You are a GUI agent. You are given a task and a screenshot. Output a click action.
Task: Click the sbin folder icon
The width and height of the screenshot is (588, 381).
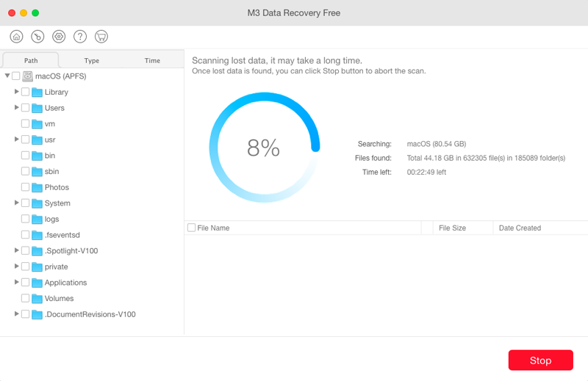[x=37, y=172]
